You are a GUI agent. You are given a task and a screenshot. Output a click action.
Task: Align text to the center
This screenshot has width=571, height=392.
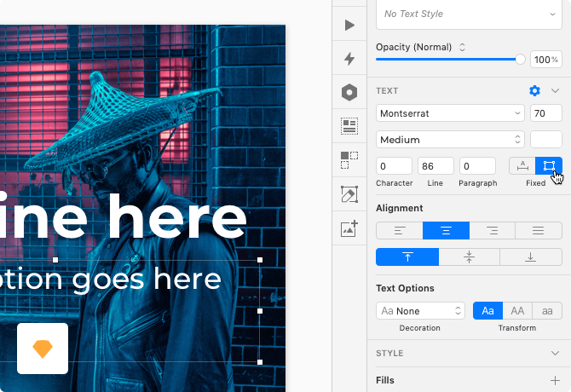(x=446, y=231)
